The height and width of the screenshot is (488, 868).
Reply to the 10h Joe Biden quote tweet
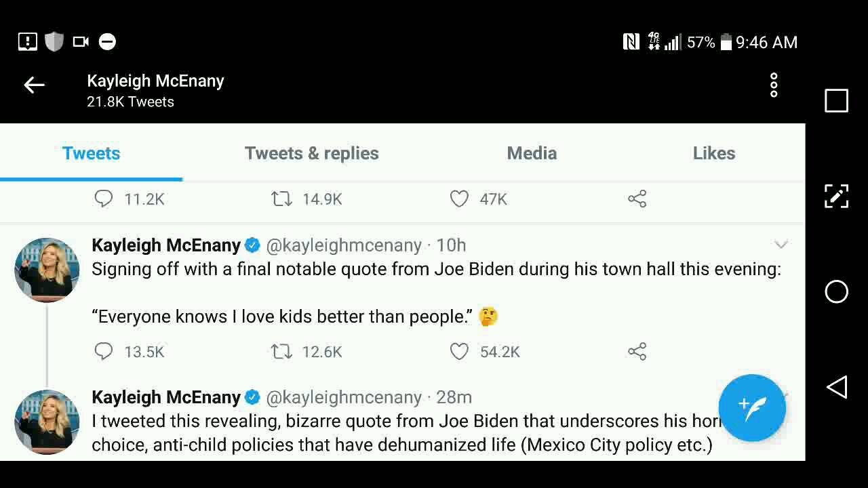click(x=104, y=351)
